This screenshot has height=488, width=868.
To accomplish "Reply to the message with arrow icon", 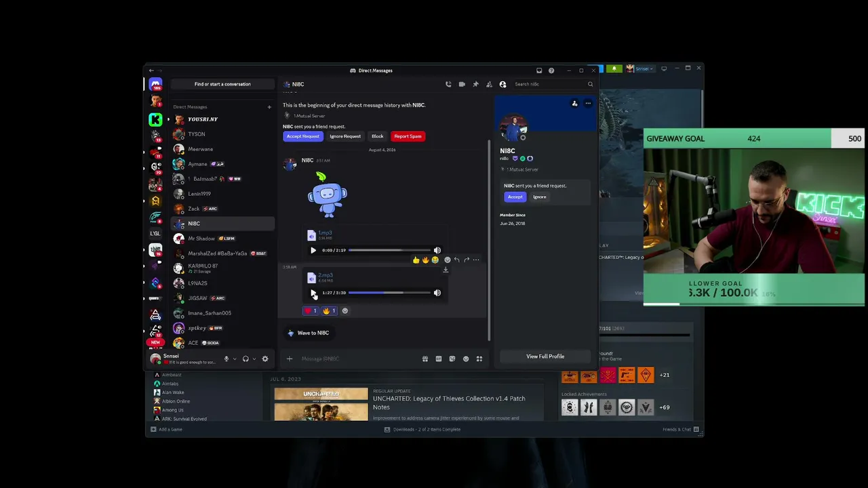I will tap(456, 260).
